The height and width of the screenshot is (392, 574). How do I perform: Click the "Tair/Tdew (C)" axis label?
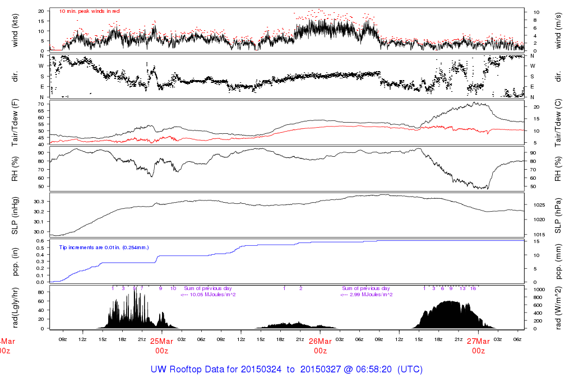pos(558,123)
